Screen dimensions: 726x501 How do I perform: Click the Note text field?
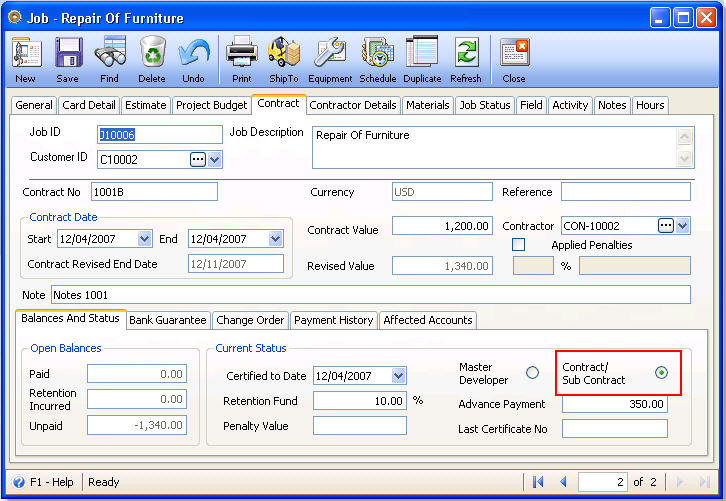click(x=370, y=294)
